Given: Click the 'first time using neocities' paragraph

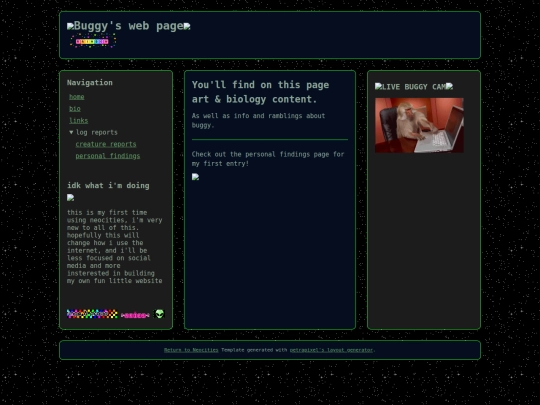Looking at the screenshot, I should click(115, 247).
